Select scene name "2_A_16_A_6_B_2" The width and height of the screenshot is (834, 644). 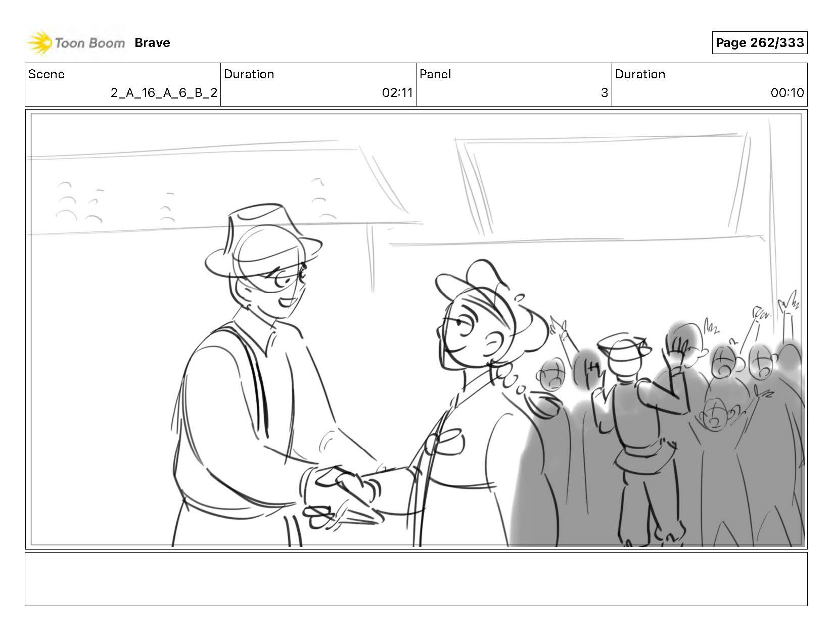click(164, 93)
